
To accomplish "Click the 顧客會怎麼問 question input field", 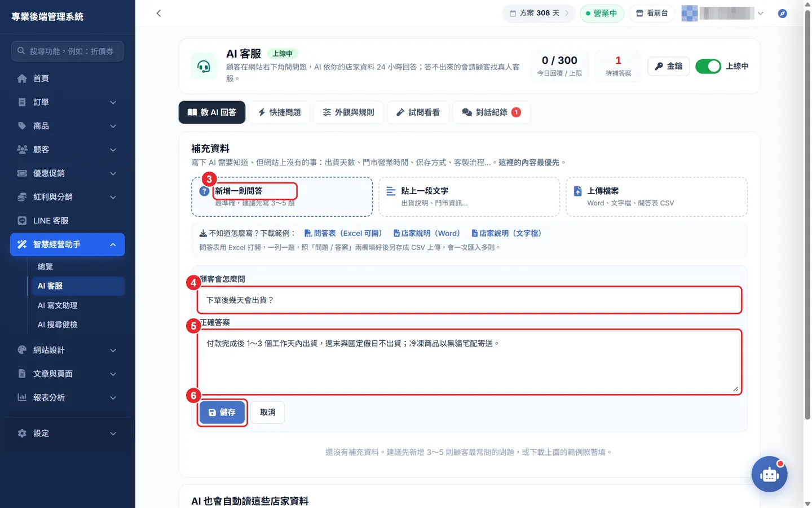I will coord(469,300).
